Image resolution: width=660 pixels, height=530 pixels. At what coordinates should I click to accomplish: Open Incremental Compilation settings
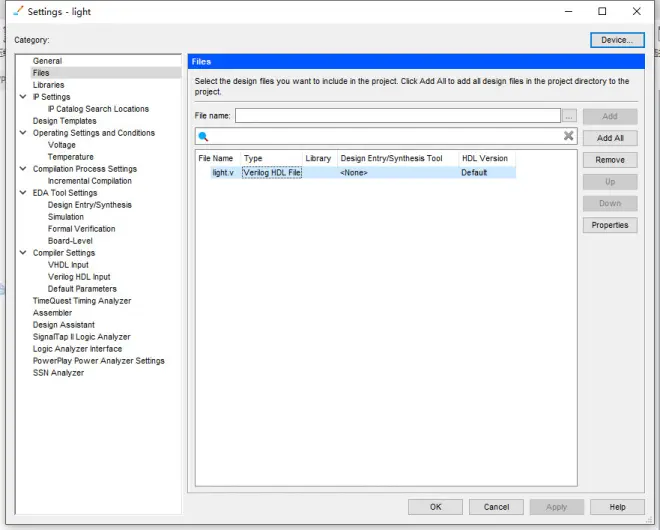(x=89, y=181)
